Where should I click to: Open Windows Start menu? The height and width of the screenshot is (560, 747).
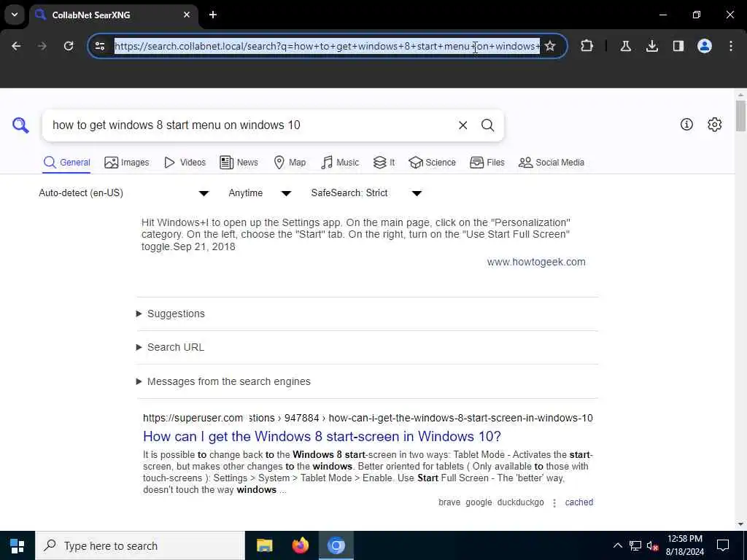18,545
